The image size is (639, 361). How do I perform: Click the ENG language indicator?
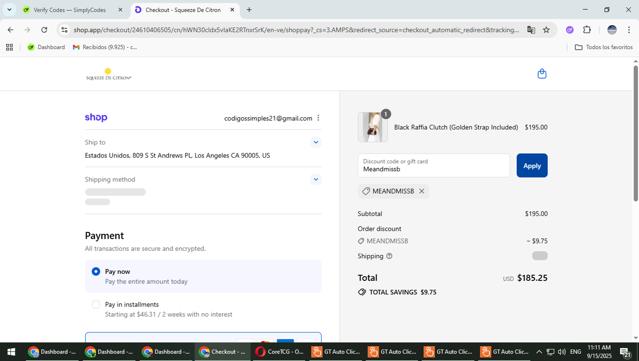575,352
